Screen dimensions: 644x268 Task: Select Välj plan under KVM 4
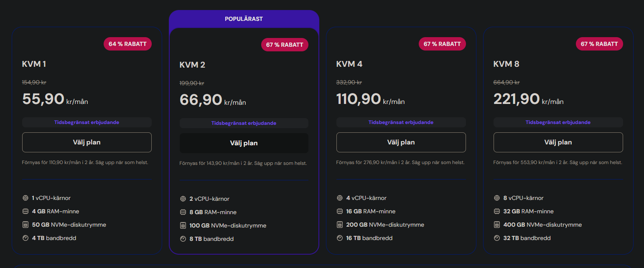tap(401, 142)
